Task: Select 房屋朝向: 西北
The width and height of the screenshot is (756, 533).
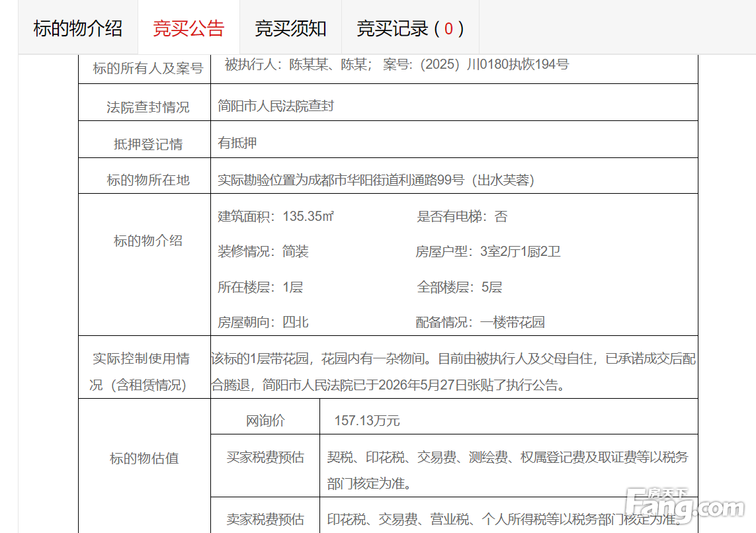Action: coord(263,322)
